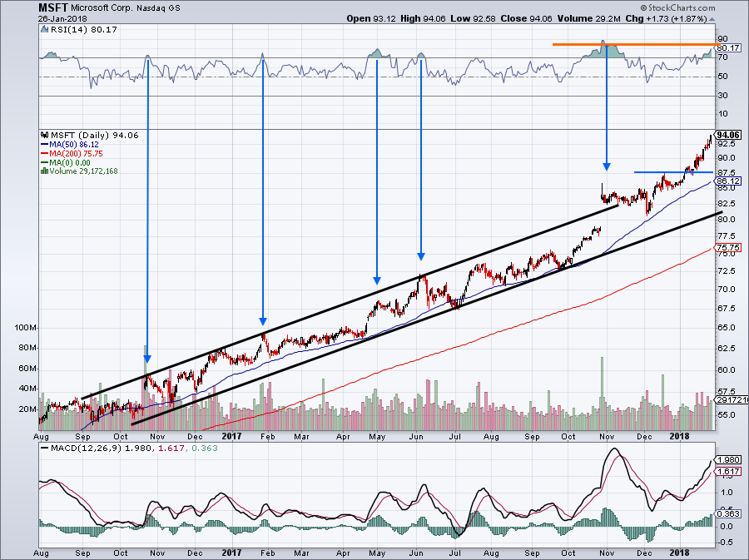Click the MA(200) 75.75 legend text
The width and height of the screenshot is (749, 560).
pos(76,154)
